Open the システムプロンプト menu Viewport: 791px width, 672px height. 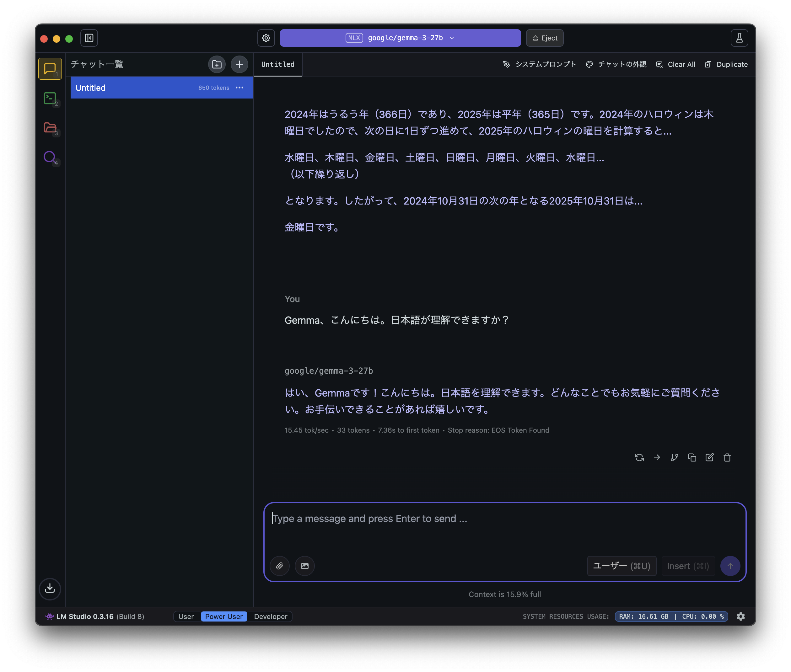[x=546, y=64]
